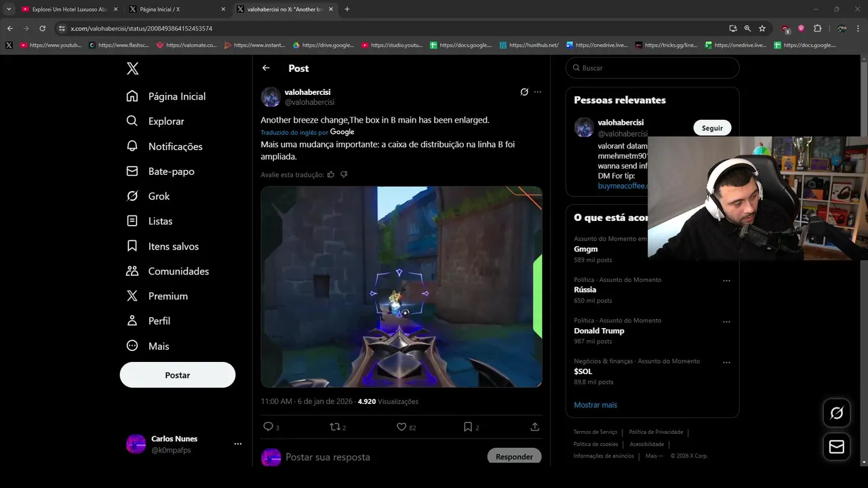This screenshot has width=868, height=488.
Task: Click the Google translation attribution
Action: [x=342, y=132]
